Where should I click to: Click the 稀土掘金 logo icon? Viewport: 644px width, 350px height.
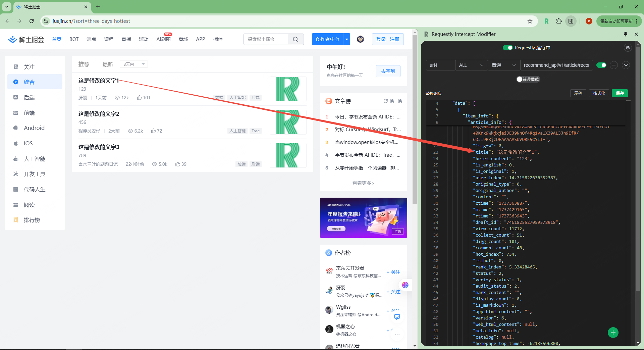pos(12,39)
